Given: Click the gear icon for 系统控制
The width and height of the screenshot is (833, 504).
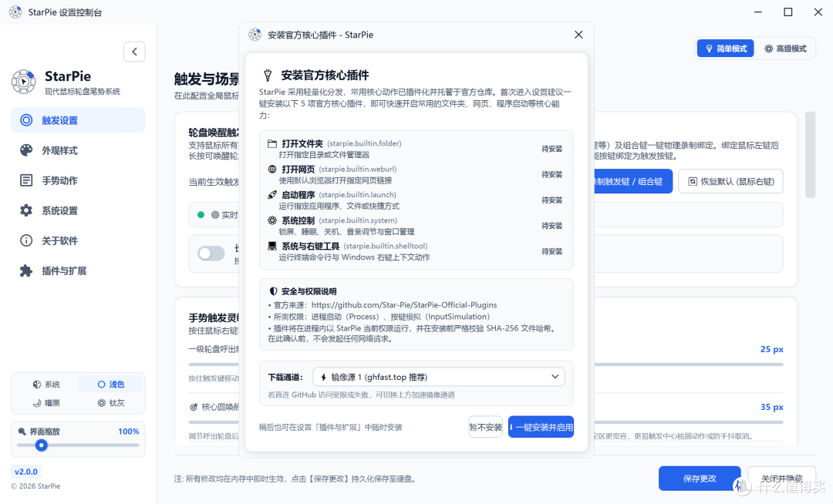Looking at the screenshot, I should click(272, 220).
